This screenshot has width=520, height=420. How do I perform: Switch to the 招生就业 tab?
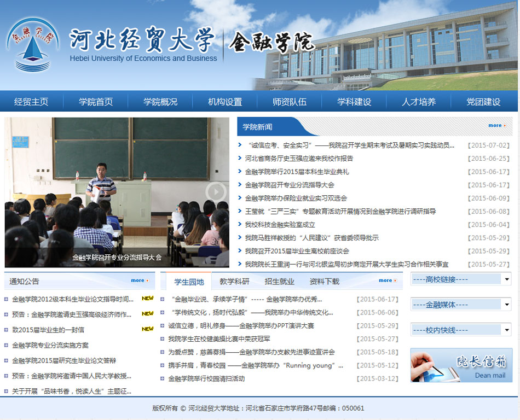pos(279,282)
